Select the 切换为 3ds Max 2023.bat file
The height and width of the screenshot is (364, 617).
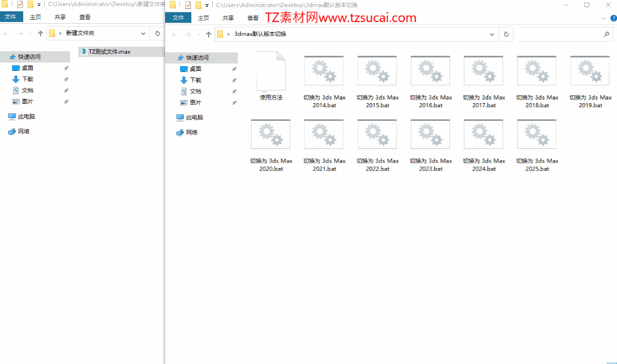coord(430,145)
